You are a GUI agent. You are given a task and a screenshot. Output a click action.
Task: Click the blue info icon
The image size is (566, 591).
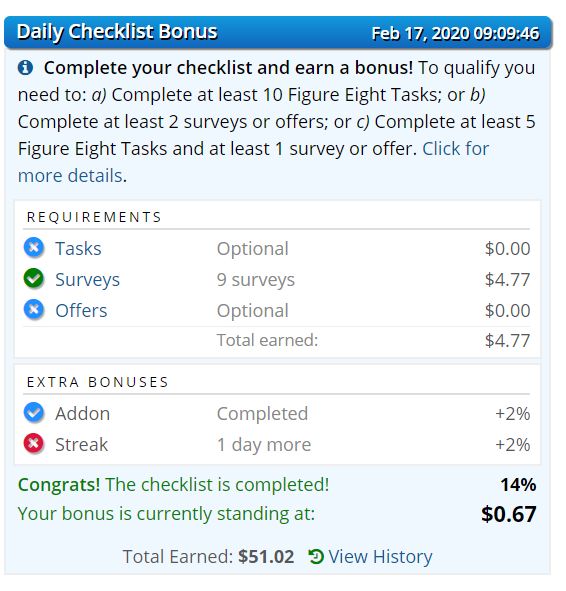[x=25, y=68]
